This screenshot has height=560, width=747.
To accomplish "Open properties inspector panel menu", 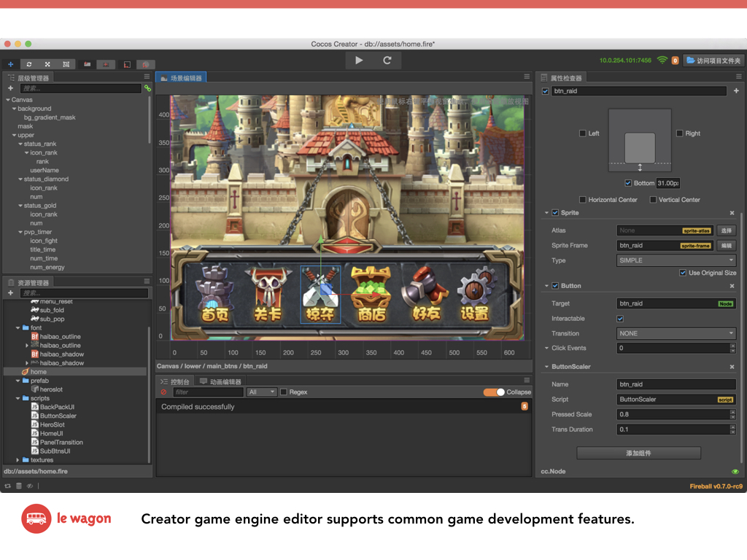I will [738, 77].
